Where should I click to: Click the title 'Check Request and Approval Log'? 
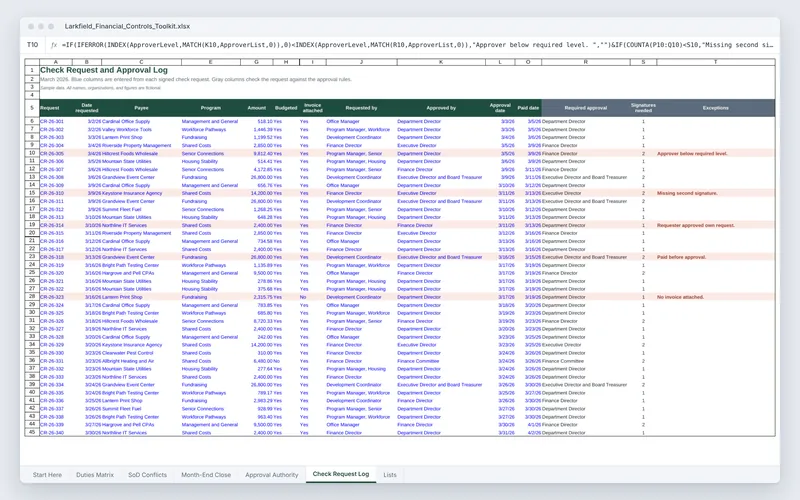click(104, 70)
